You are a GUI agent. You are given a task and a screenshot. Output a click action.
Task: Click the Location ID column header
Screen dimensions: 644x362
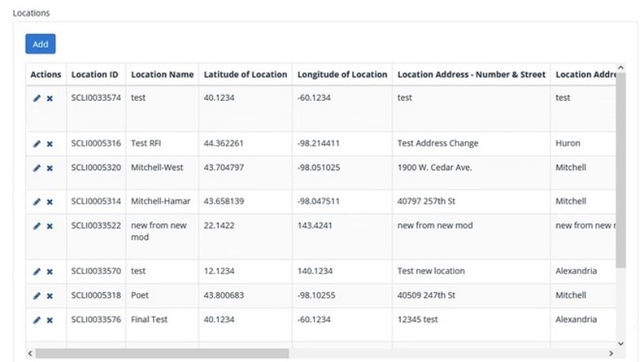click(94, 74)
